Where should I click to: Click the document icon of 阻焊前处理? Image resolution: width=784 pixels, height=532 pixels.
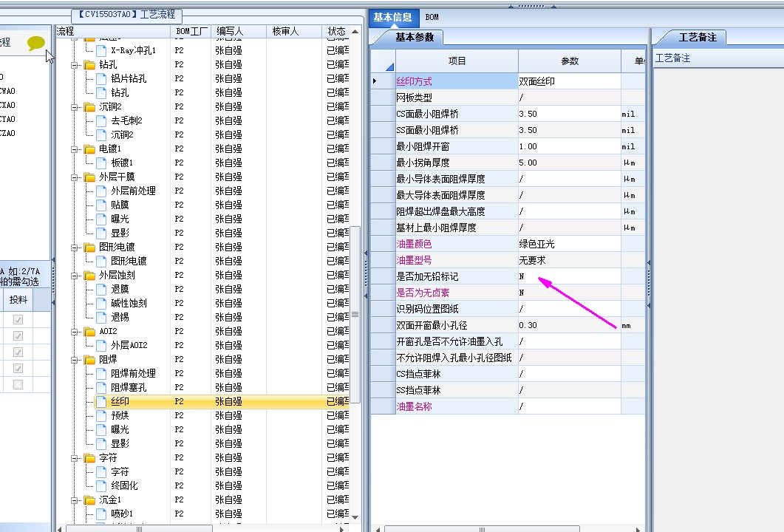101,373
